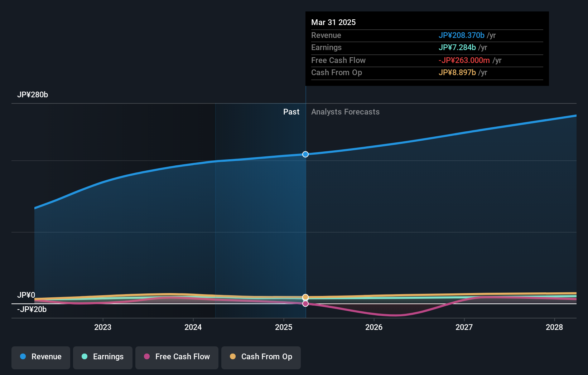Click the pink Free Cash Flow data point marker
Image resolution: width=588 pixels, height=375 pixels.
305,303
